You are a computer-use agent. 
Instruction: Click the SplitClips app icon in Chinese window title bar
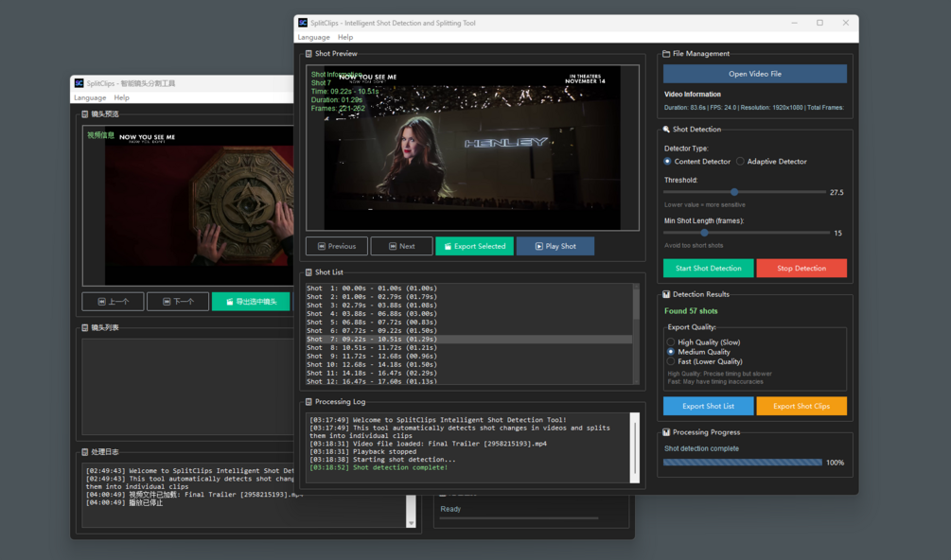pos(79,83)
